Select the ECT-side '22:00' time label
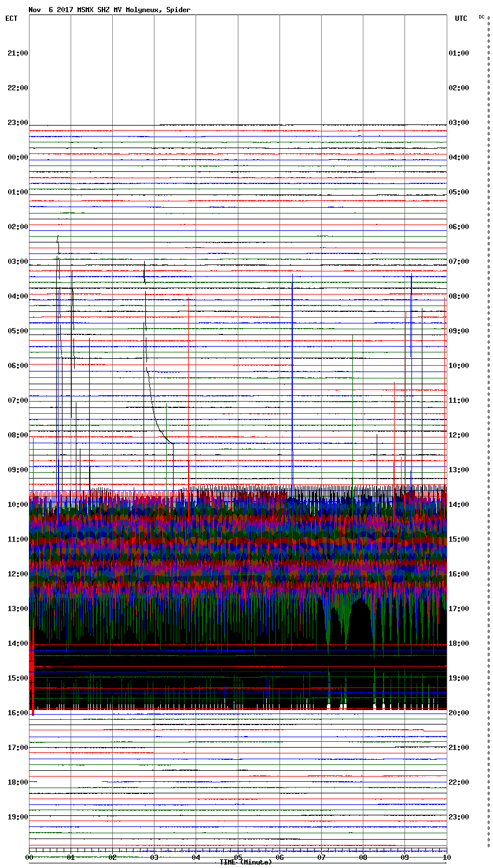 tap(18, 88)
